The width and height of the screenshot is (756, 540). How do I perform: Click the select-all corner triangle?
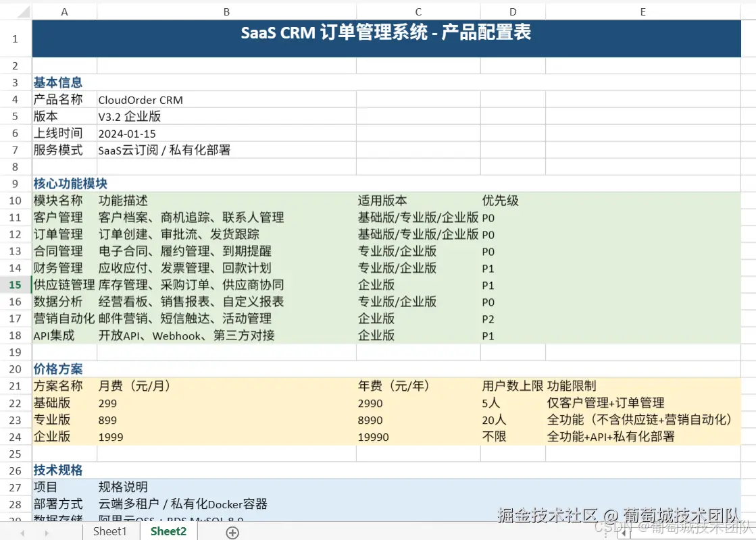coord(23,11)
